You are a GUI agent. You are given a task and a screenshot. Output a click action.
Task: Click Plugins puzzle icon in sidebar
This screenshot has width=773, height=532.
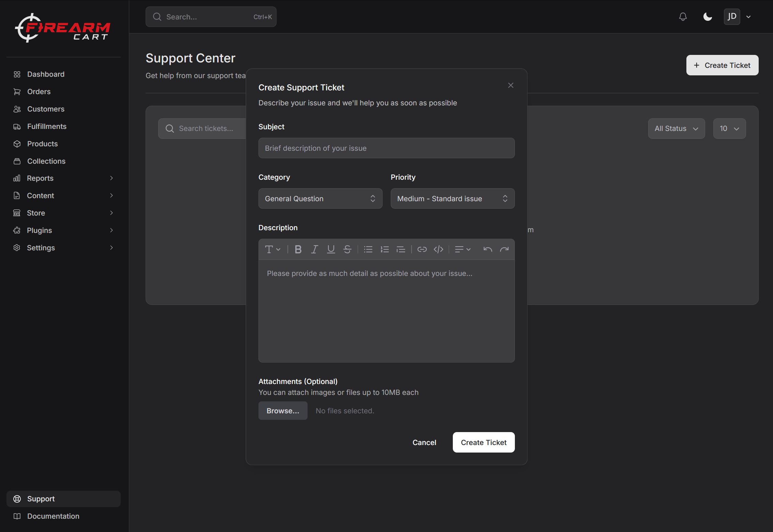tap(17, 230)
